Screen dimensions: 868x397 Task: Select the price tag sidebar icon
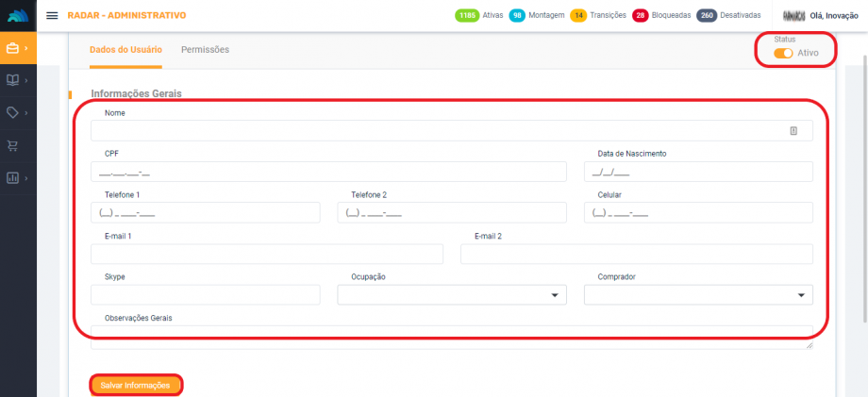[x=14, y=112]
